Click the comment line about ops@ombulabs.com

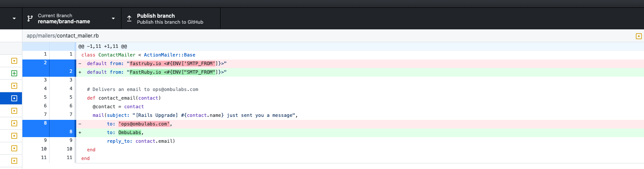pyautogui.click(x=142, y=89)
